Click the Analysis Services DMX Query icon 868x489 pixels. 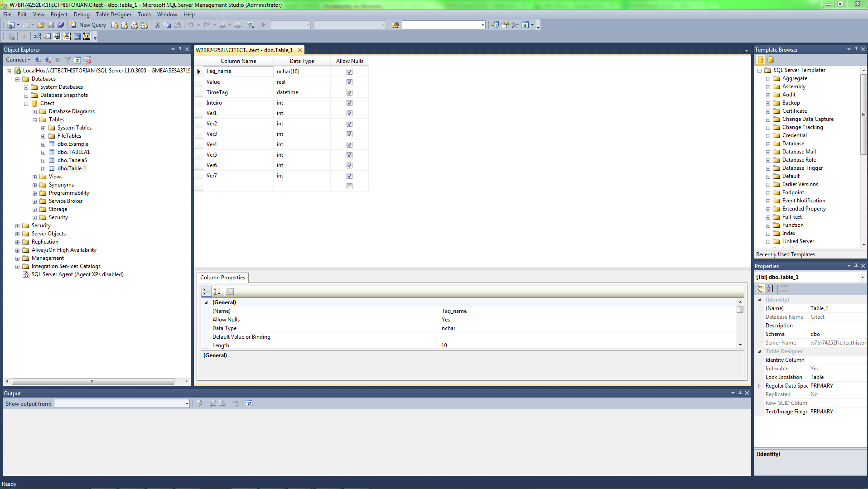[x=135, y=25]
